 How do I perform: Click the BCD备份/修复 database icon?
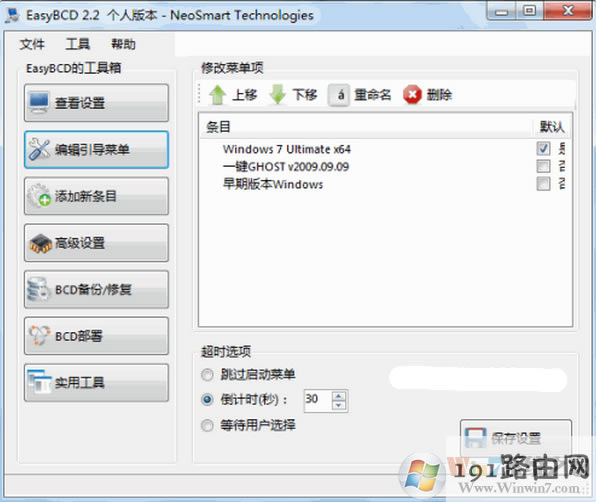[x=38, y=290]
